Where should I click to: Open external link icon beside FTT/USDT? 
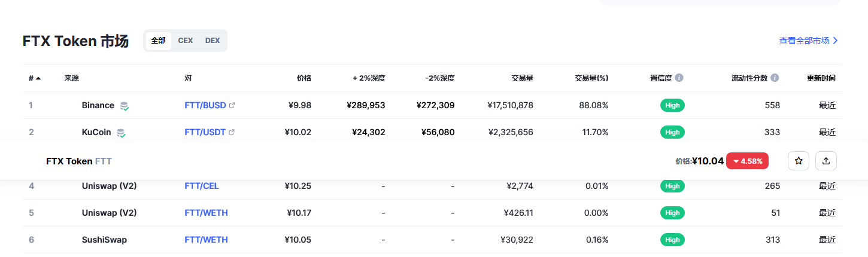[232, 132]
